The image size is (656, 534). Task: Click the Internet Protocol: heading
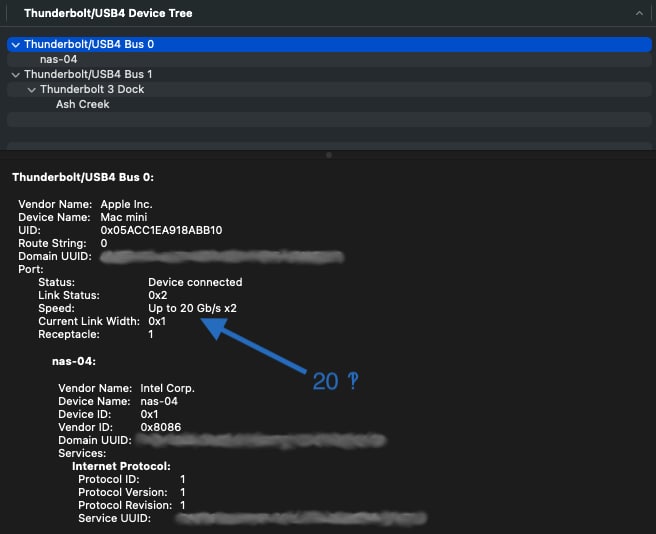click(121, 466)
